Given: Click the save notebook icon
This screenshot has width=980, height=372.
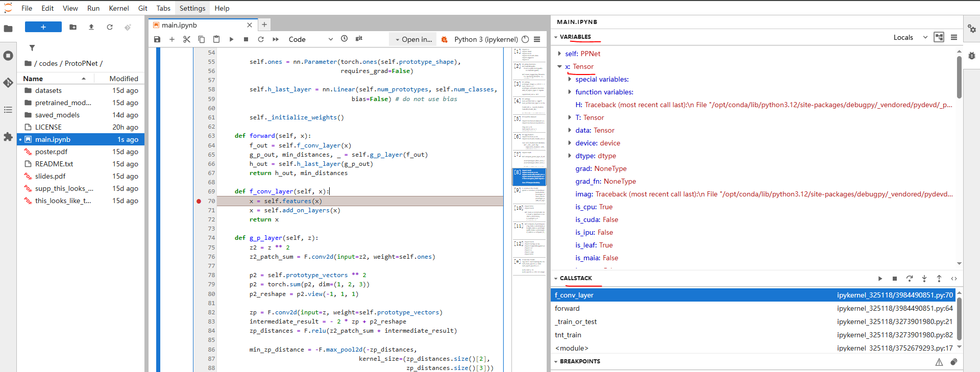Looking at the screenshot, I should tap(157, 39).
